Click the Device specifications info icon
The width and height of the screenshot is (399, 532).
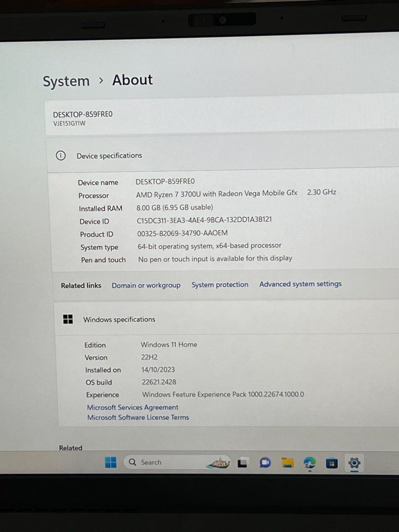(x=61, y=156)
